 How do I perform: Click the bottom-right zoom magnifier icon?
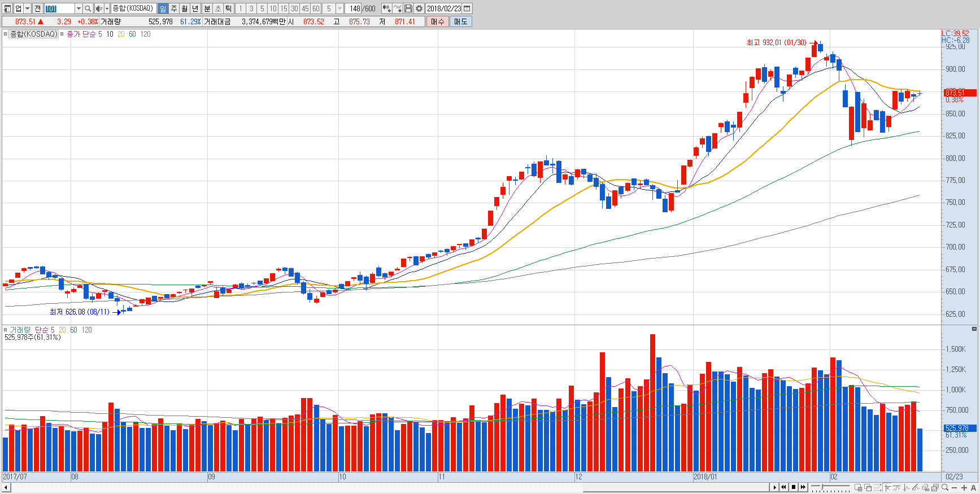pos(945,488)
